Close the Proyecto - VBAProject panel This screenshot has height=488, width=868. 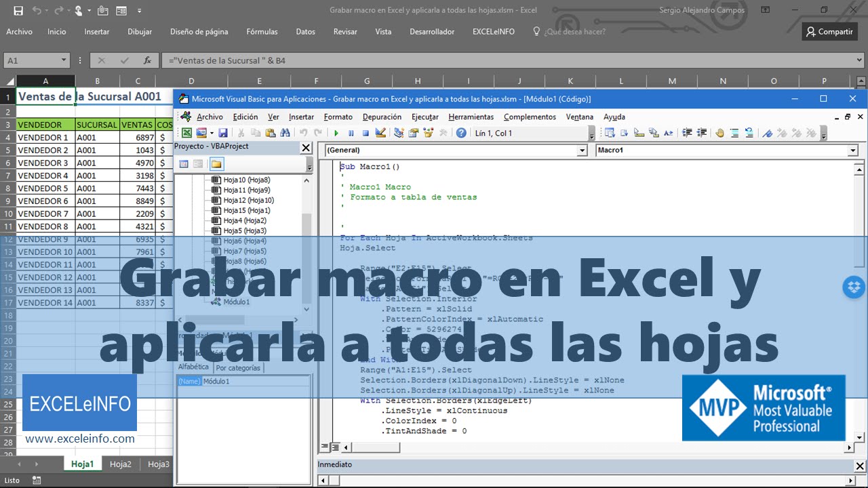click(x=305, y=147)
